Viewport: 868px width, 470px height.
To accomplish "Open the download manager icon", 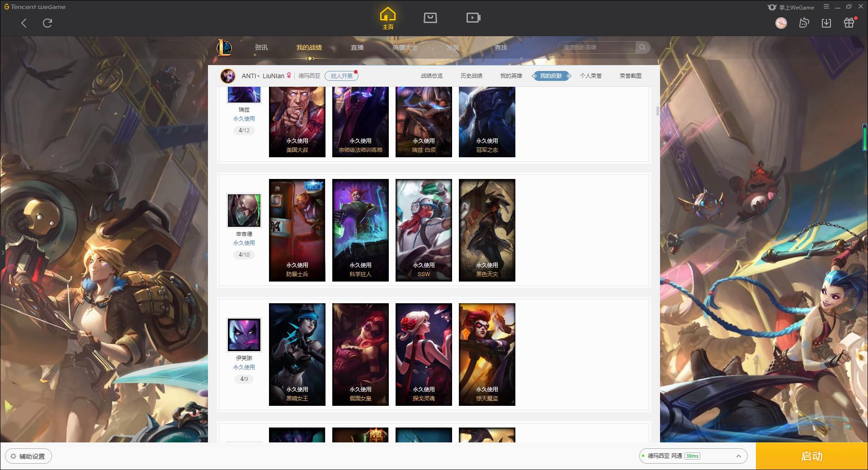I will click(826, 23).
